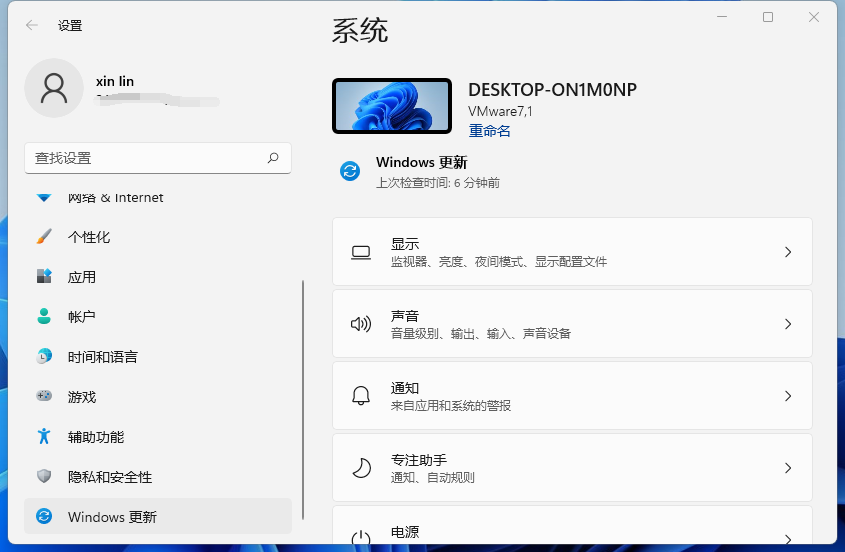Select Windows 更新 in the sidebar
This screenshot has height=552, width=845.
112,517
